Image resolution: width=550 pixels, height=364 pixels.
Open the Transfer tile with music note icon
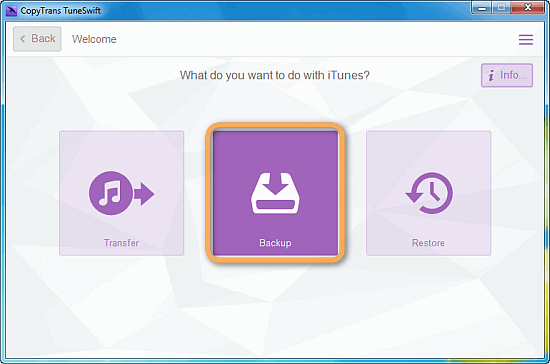coord(121,193)
